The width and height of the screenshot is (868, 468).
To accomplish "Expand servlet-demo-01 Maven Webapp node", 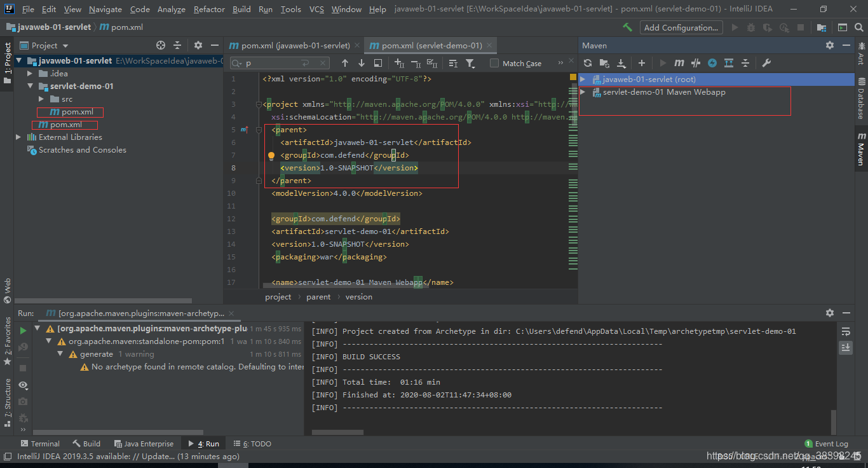I will [583, 92].
